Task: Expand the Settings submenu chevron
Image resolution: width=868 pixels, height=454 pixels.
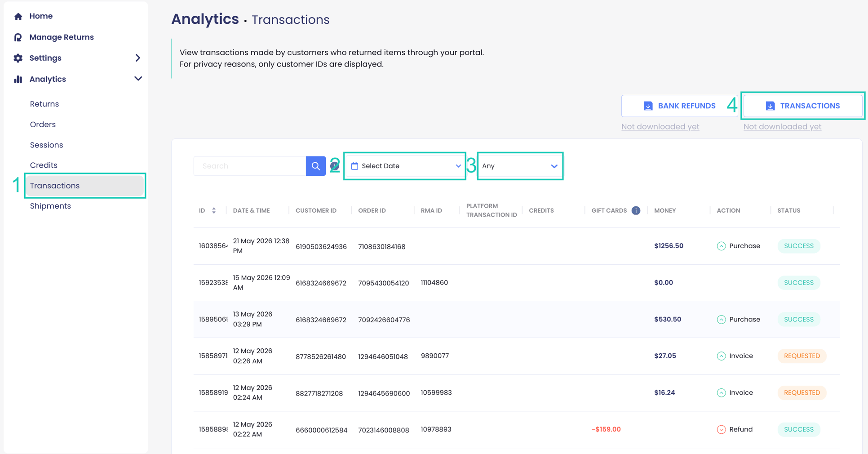Action: click(x=138, y=58)
